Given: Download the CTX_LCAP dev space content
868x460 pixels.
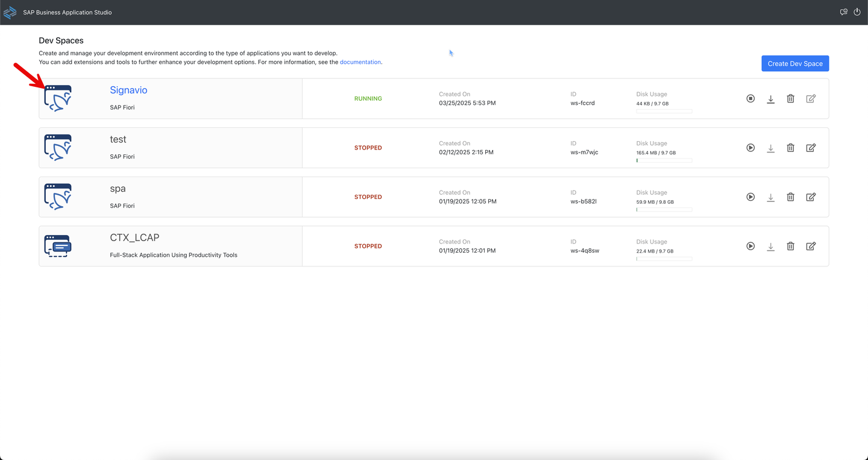Looking at the screenshot, I should [770, 247].
